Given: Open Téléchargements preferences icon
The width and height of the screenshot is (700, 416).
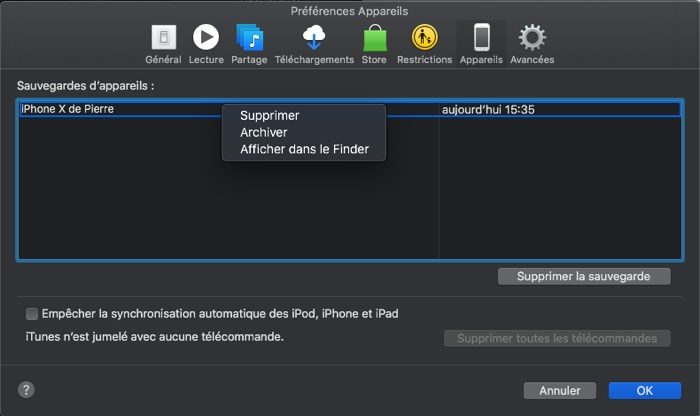Looking at the screenshot, I should pos(314,38).
